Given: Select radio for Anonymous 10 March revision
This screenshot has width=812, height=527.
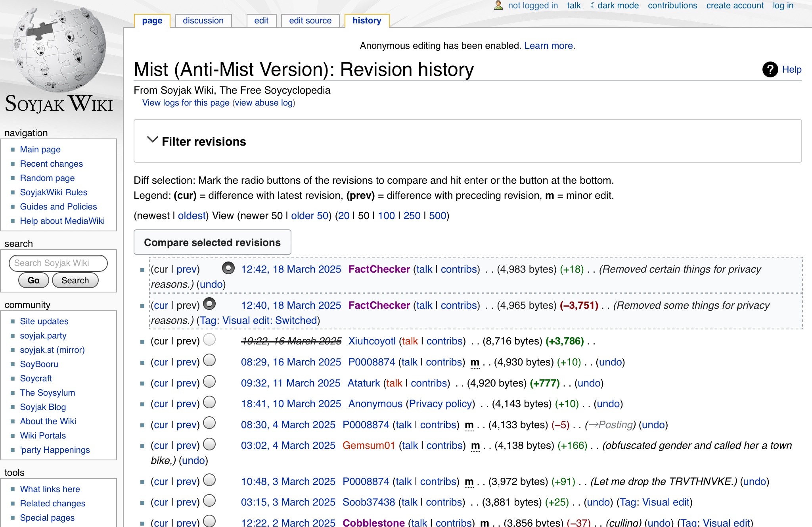Looking at the screenshot, I should [209, 402].
